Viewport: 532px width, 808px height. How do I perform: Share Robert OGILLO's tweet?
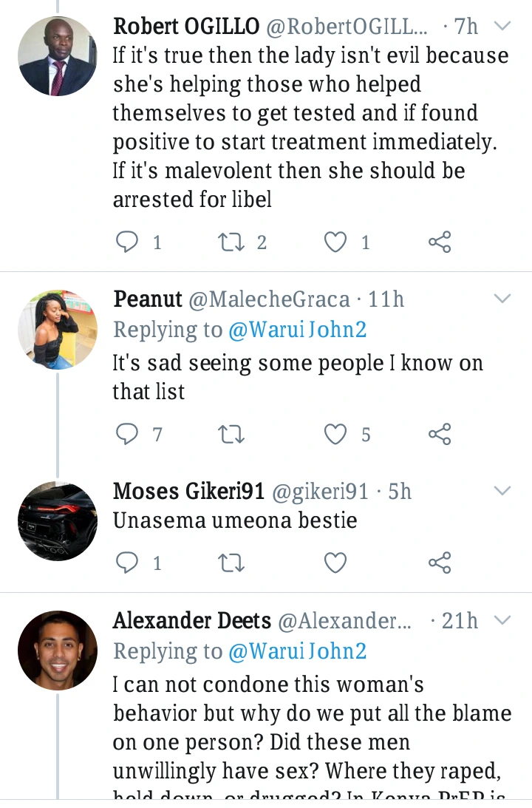click(x=440, y=242)
